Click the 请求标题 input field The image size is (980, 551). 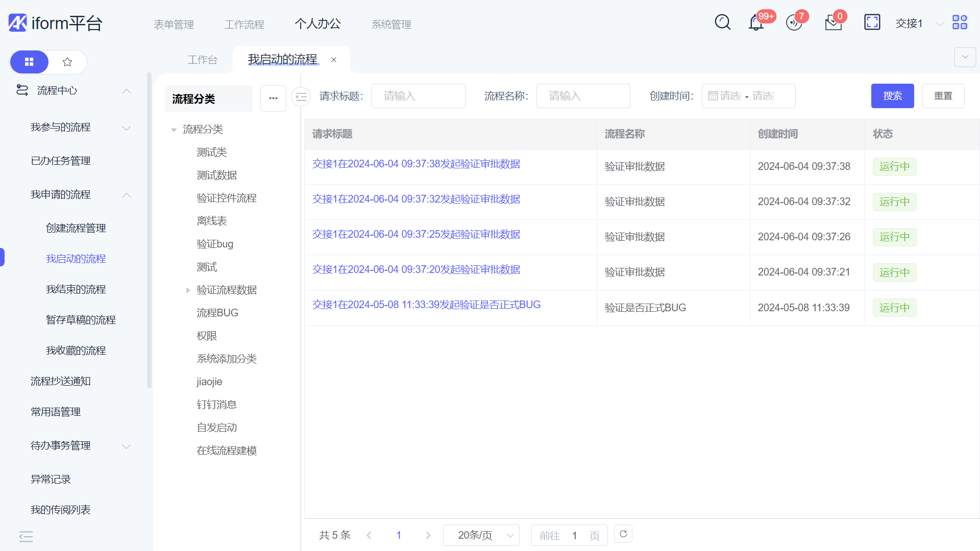418,96
